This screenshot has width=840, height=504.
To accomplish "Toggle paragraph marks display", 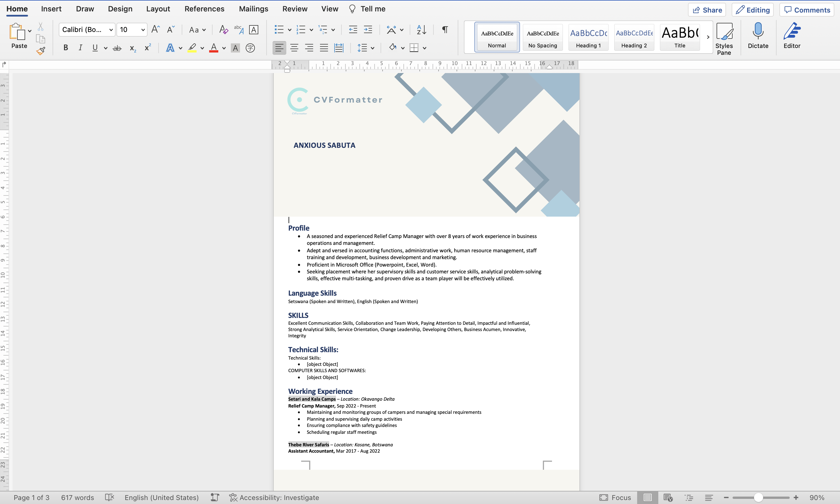I will pos(445,30).
